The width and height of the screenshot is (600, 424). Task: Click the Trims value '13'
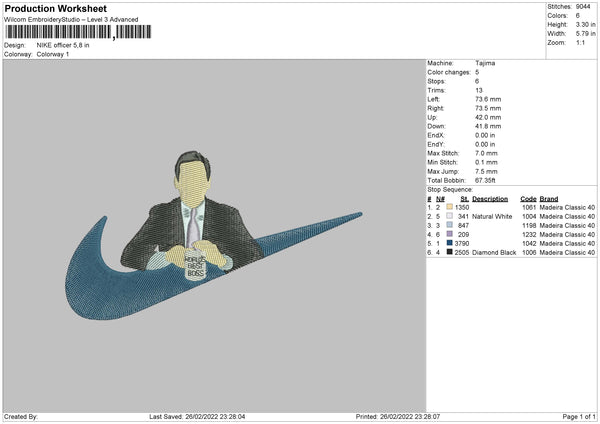pyautogui.click(x=479, y=90)
